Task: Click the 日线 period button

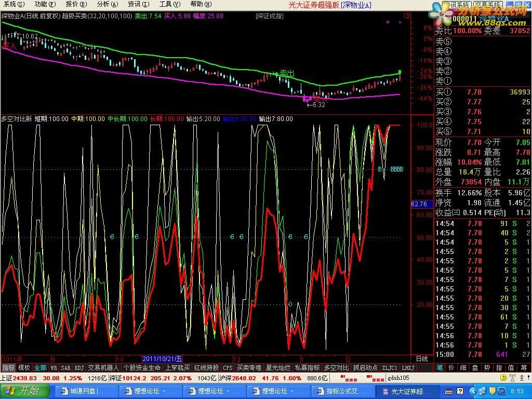Action: coord(422,359)
